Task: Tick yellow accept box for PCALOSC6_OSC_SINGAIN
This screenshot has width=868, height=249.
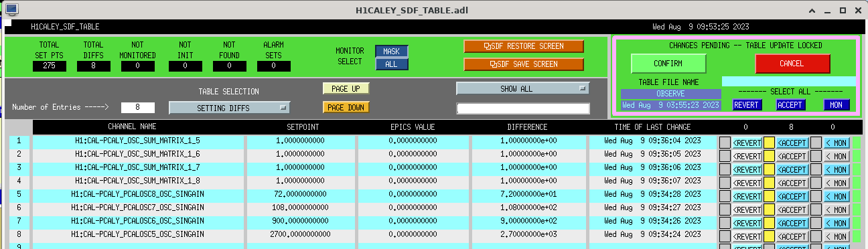Action: pyautogui.click(x=769, y=222)
